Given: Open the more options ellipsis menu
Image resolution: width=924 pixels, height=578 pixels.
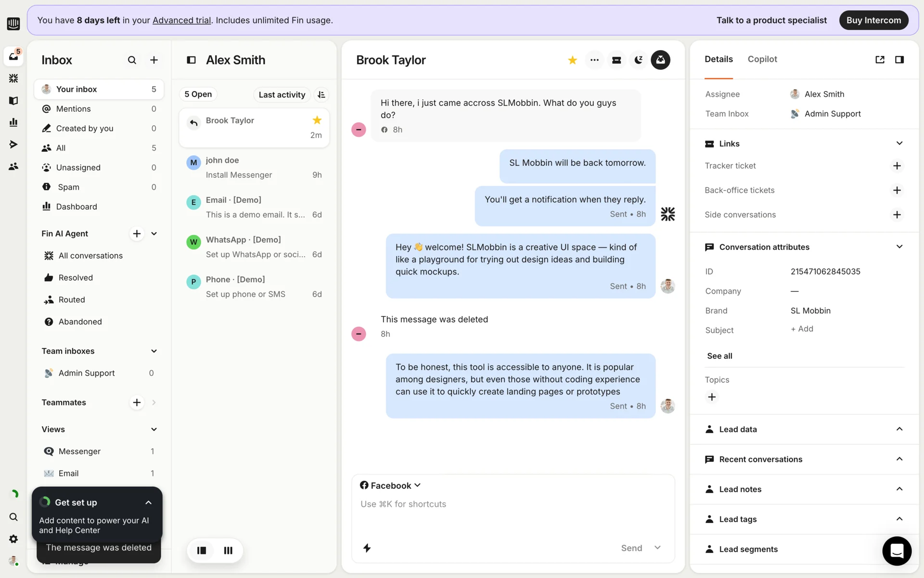Looking at the screenshot, I should click(594, 60).
